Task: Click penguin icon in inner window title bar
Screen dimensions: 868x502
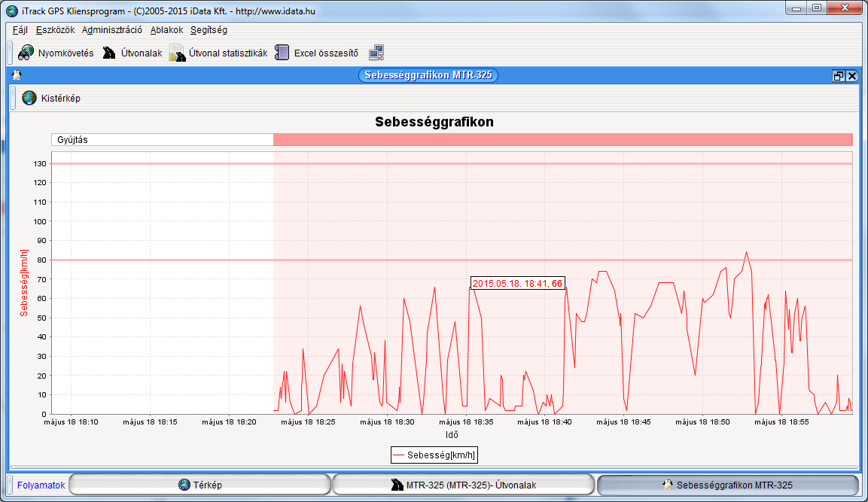Action: click(17, 75)
